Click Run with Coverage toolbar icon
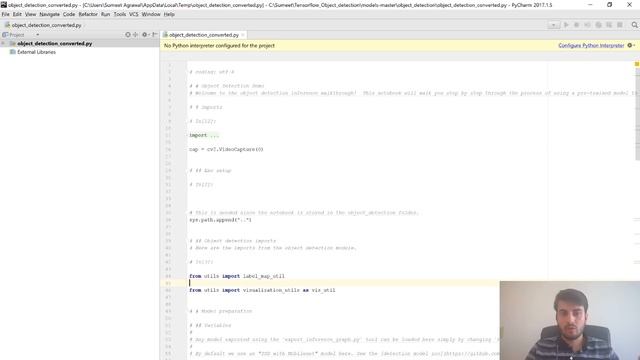 pos(587,25)
